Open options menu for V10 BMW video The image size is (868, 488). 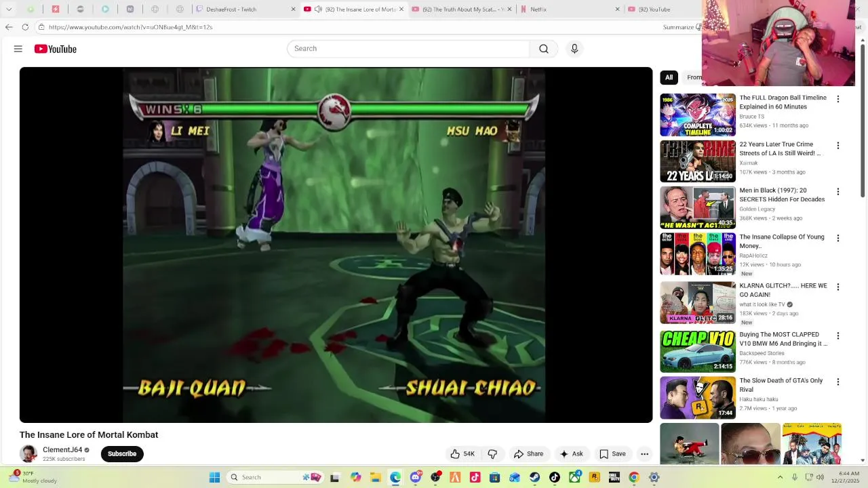pos(838,336)
